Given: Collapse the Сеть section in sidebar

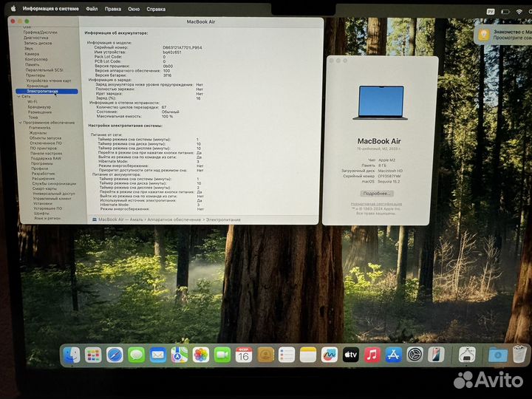Looking at the screenshot, I should (x=18, y=97).
